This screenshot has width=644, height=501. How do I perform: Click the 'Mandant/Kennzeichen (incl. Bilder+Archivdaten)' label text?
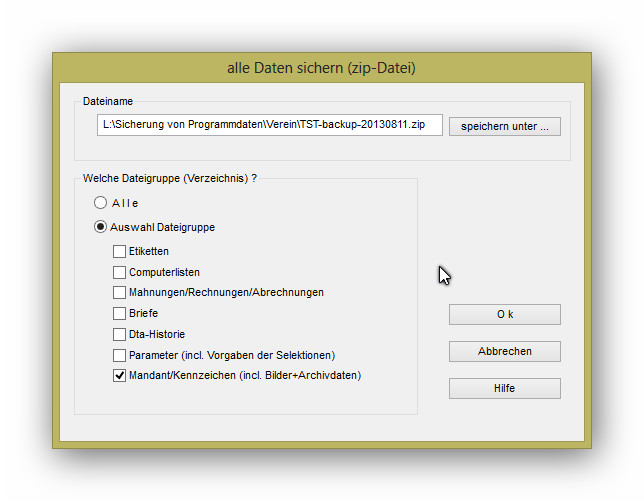click(244, 376)
